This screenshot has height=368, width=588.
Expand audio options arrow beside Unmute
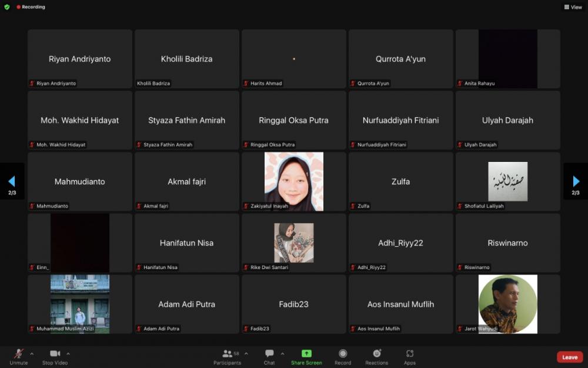pos(32,354)
